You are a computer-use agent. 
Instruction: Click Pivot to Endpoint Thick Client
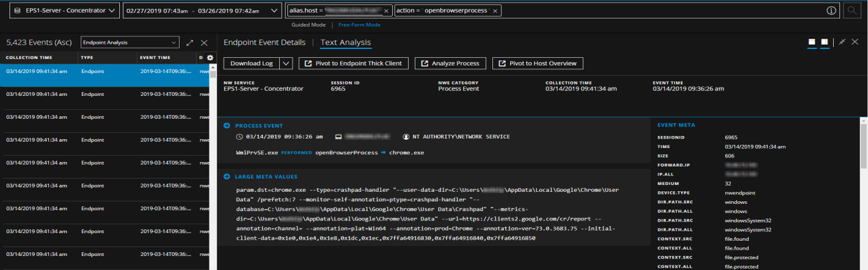tap(353, 64)
